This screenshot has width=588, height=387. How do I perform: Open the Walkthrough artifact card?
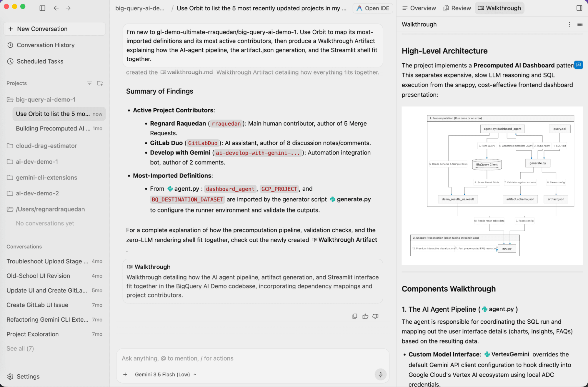tap(253, 281)
